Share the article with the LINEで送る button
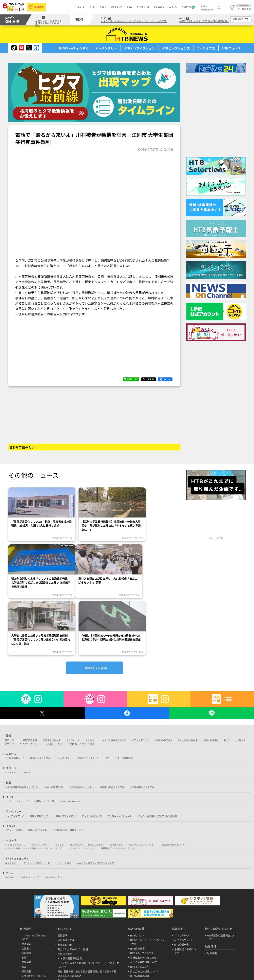Image resolution: width=254 pixels, height=980 pixels. tap(131, 379)
